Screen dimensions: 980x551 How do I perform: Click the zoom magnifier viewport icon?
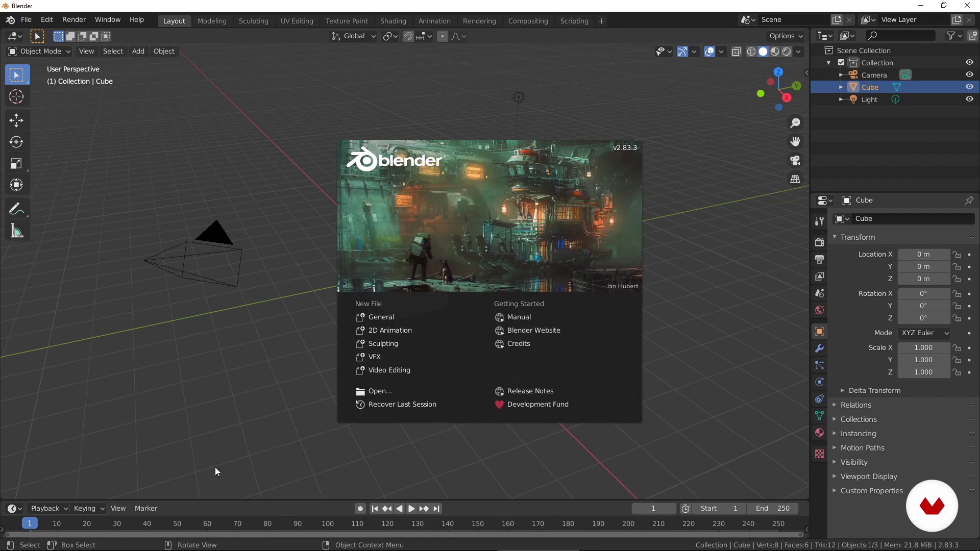pyautogui.click(x=795, y=123)
